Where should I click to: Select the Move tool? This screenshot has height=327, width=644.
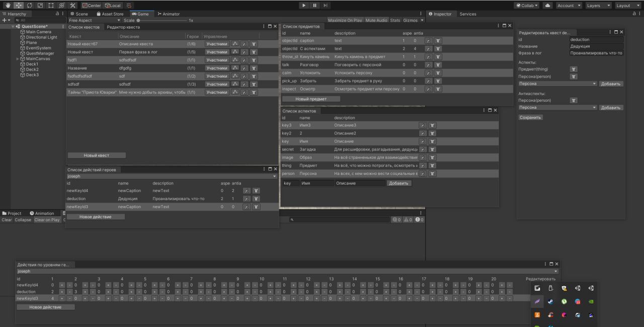click(x=18, y=5)
